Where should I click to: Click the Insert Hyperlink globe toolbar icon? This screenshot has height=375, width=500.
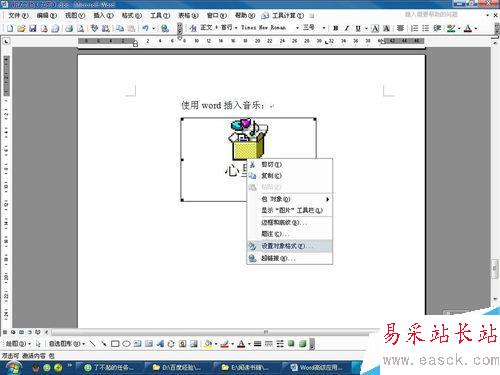coord(165,28)
